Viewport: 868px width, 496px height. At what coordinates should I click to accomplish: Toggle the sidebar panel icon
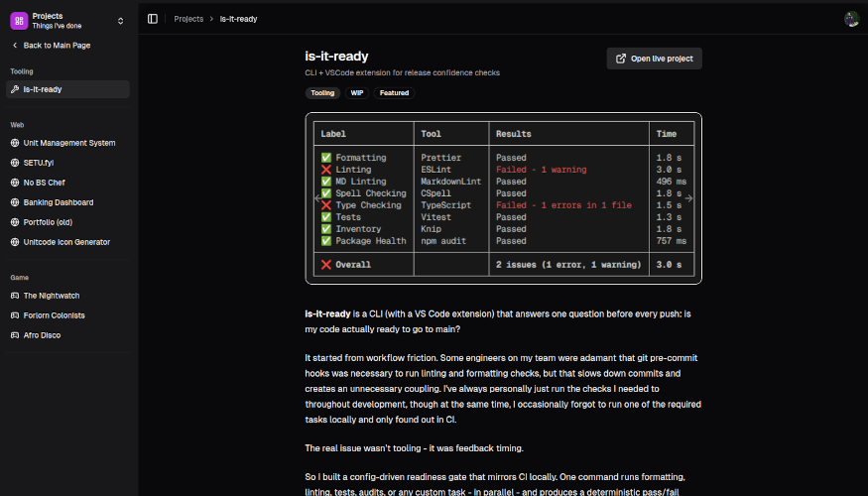[153, 19]
